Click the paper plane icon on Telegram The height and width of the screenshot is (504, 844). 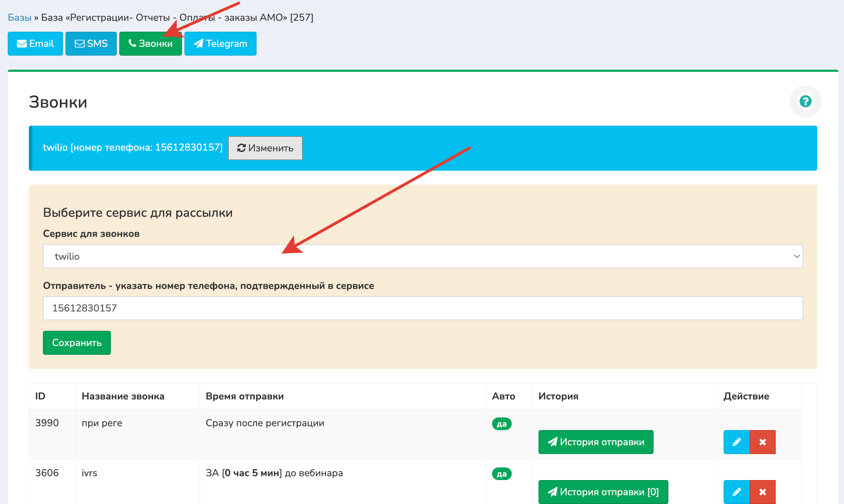(x=199, y=44)
